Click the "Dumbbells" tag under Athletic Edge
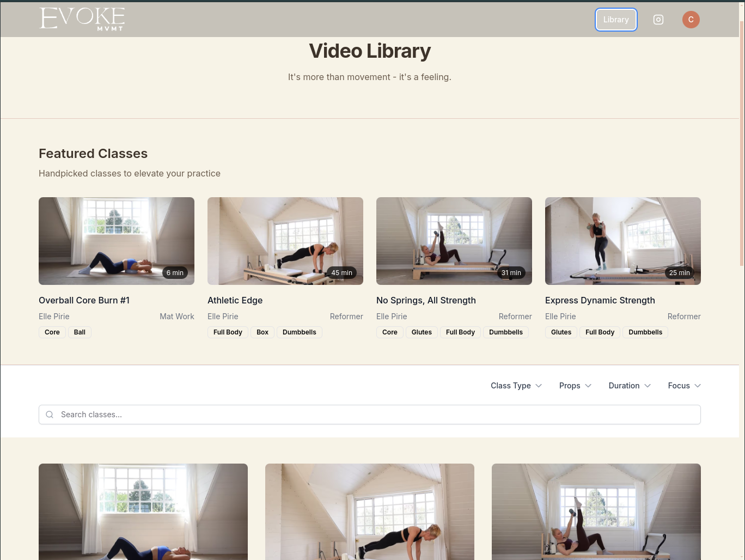This screenshot has width=745, height=560. (299, 332)
